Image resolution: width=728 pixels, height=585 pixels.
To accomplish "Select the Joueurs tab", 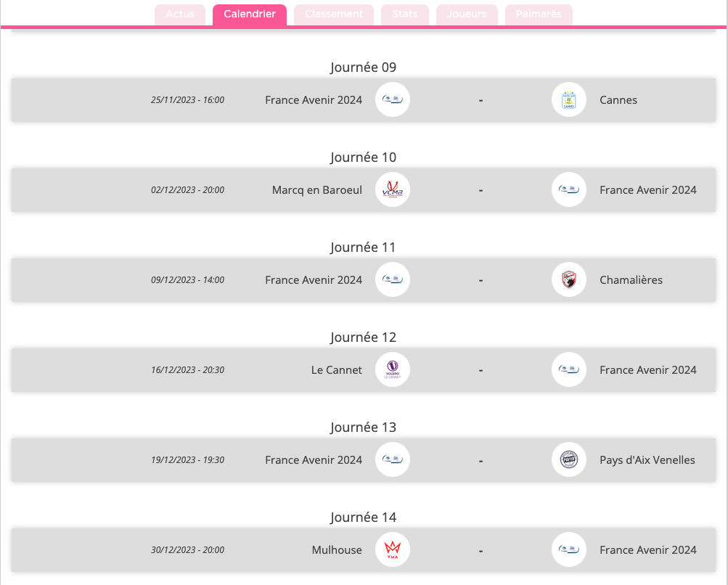I will tap(467, 15).
